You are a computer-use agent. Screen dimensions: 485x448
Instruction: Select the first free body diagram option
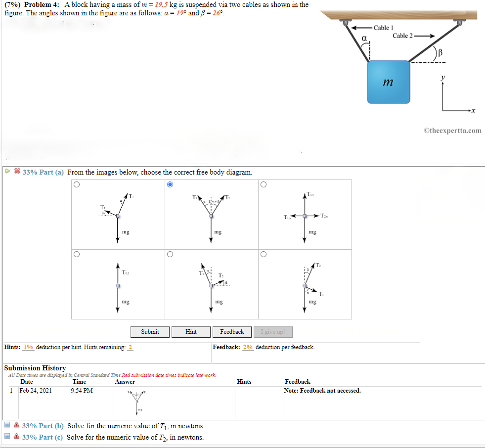77,184
